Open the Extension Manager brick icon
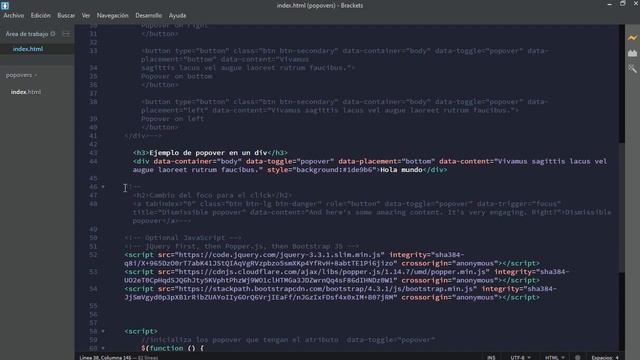This screenshot has width=640, height=360. pyautogui.click(x=632, y=53)
